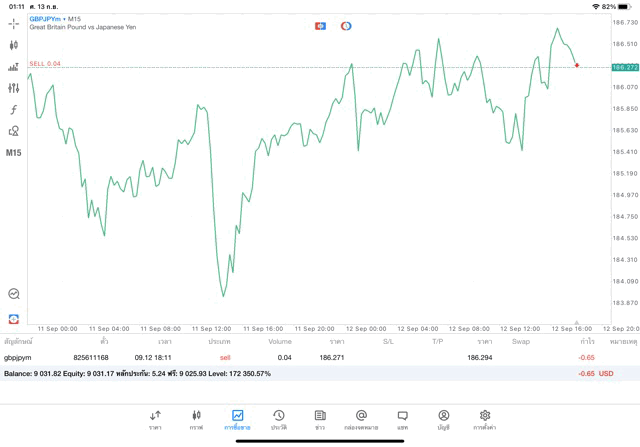Image resolution: width=640 pixels, height=447 pixels.
Task: Open the การตั้งค่า settings gear tab
Action: (484, 419)
